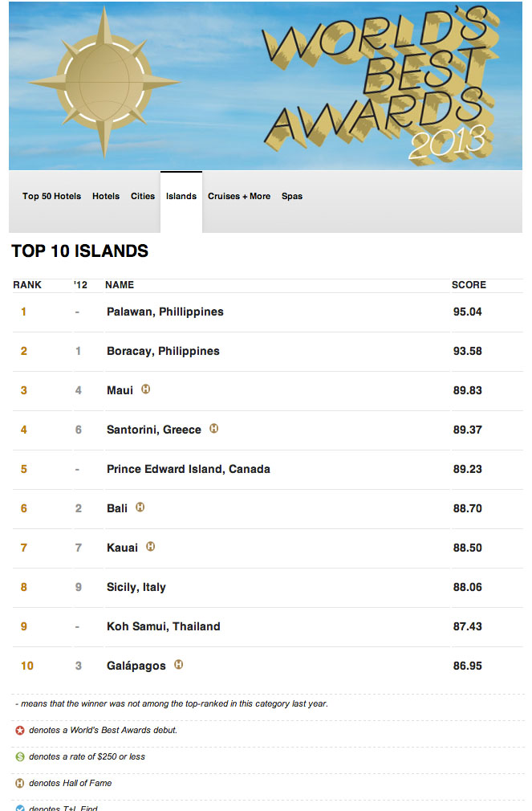Open the Boracay, Philippines entry

click(x=163, y=351)
